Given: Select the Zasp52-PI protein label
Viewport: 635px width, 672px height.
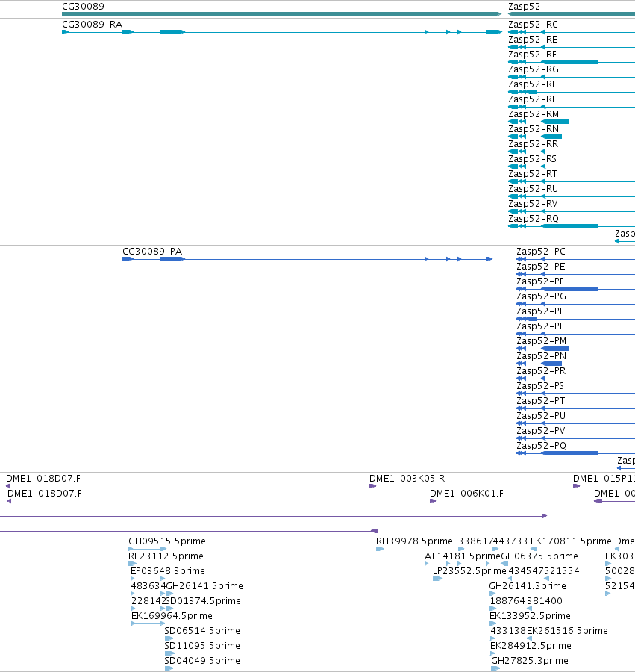Looking at the screenshot, I should coord(539,311).
